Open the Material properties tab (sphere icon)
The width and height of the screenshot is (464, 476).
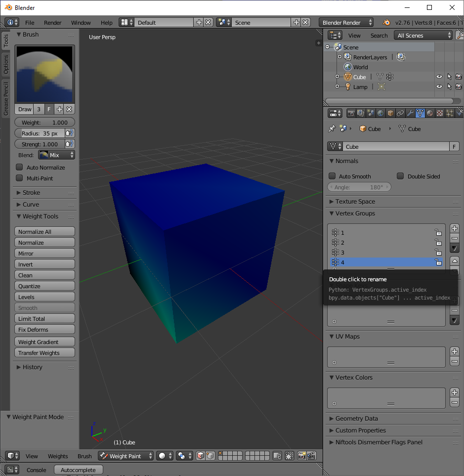pyautogui.click(x=430, y=113)
